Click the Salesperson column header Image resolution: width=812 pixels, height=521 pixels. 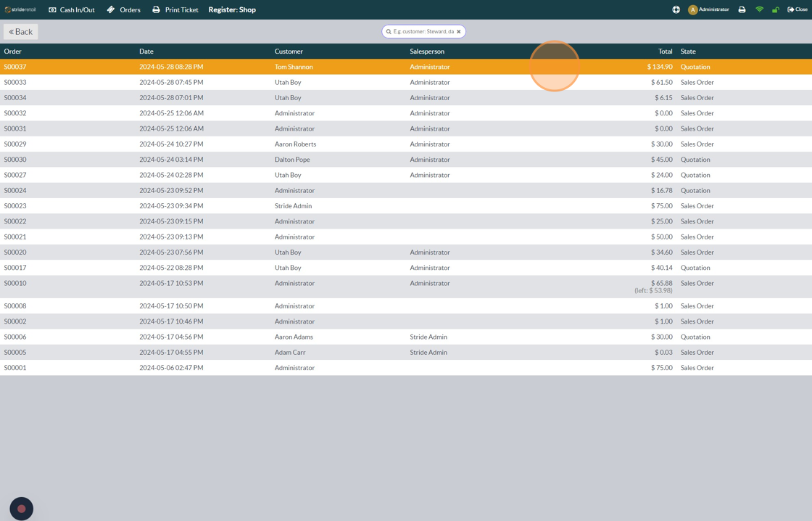click(427, 52)
